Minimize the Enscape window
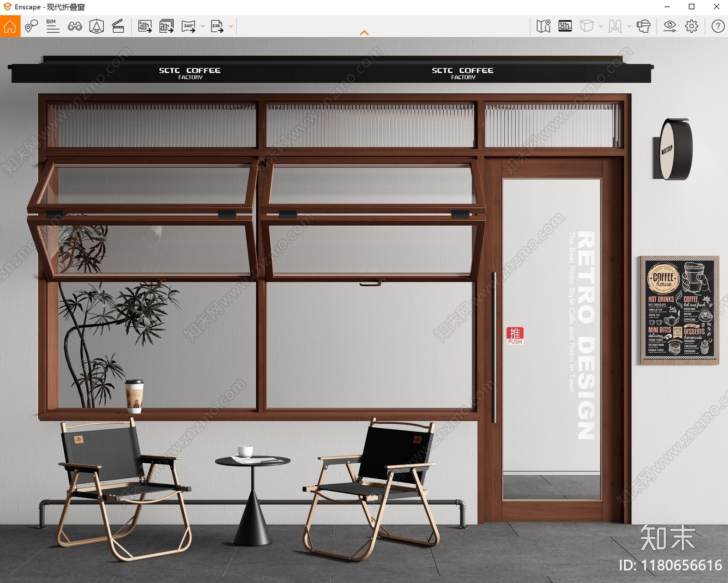 coord(667,7)
